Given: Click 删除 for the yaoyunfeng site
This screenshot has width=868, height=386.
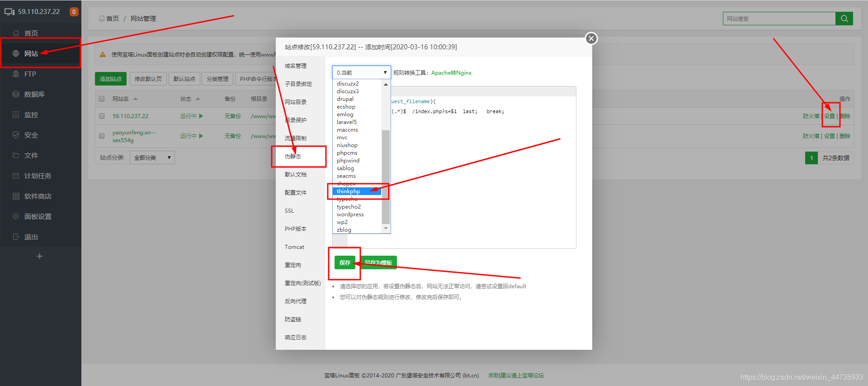Looking at the screenshot, I should [x=845, y=136].
